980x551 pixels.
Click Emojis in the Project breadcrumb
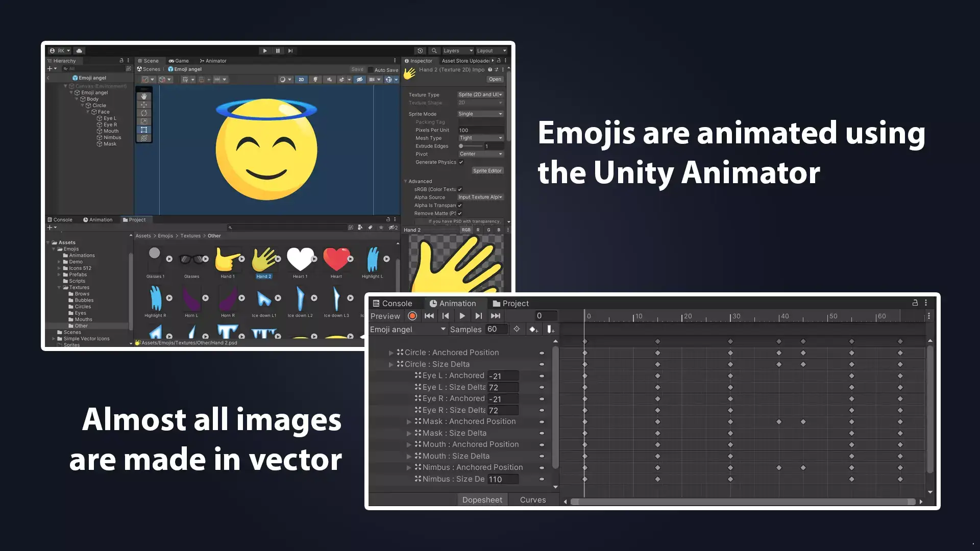coord(165,236)
